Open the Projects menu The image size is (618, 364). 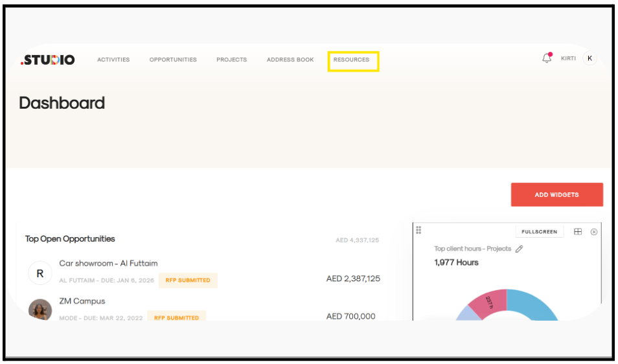231,60
